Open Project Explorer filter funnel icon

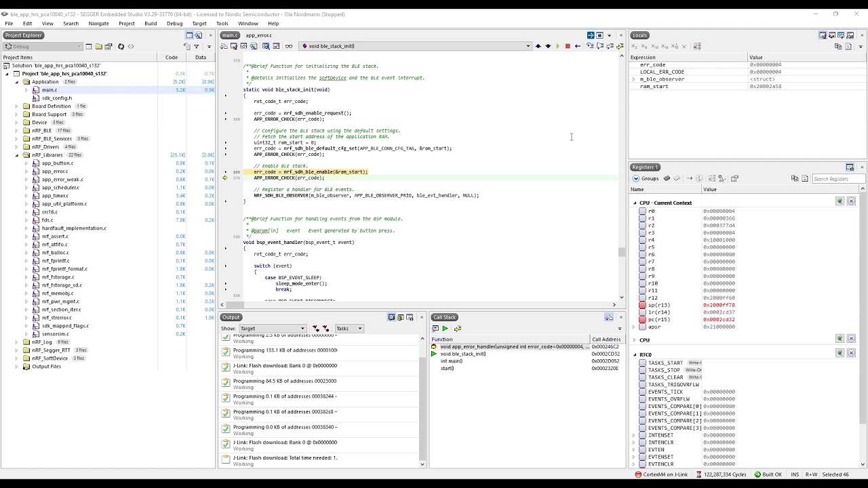click(x=197, y=46)
